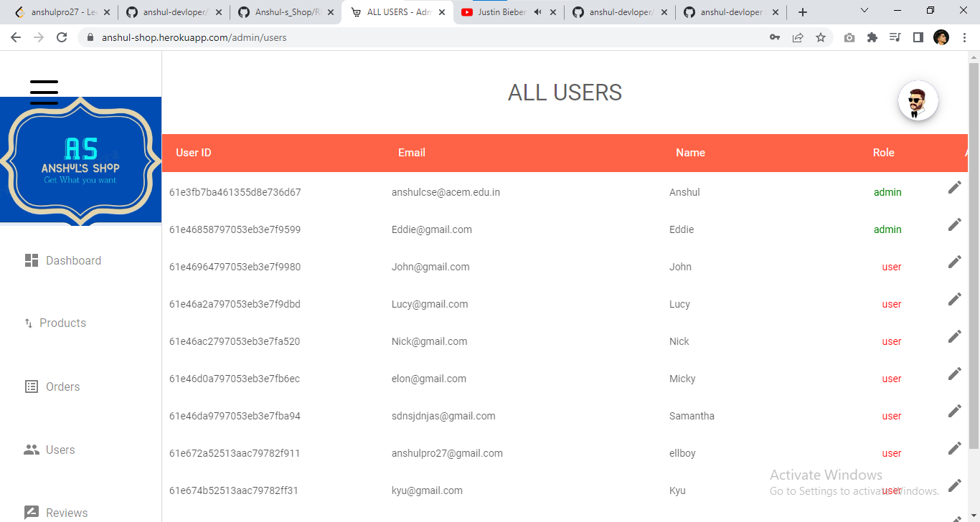
Task: Open the Orders panel icon
Action: tap(31, 386)
